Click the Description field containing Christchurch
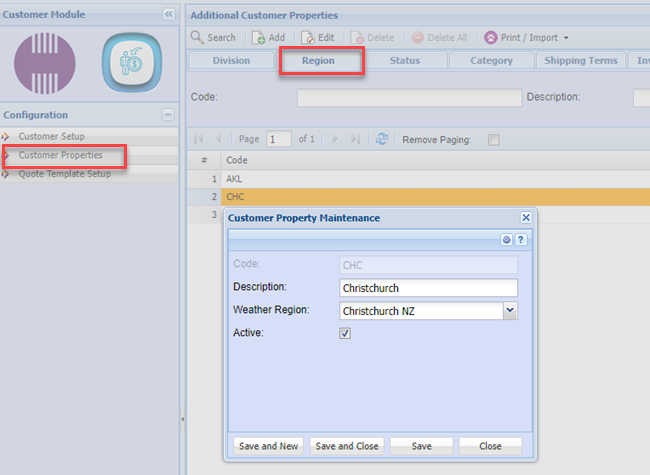Image resolution: width=650 pixels, height=475 pixels. [x=428, y=288]
